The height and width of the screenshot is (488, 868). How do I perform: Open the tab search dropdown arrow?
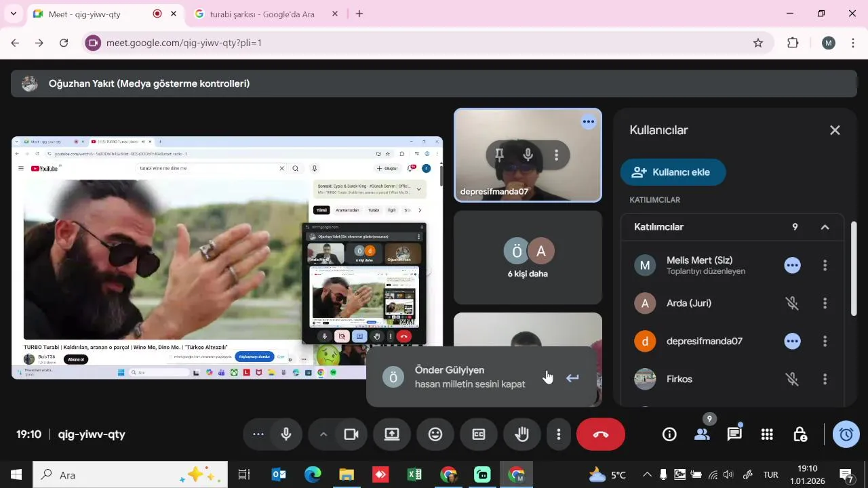[13, 14]
